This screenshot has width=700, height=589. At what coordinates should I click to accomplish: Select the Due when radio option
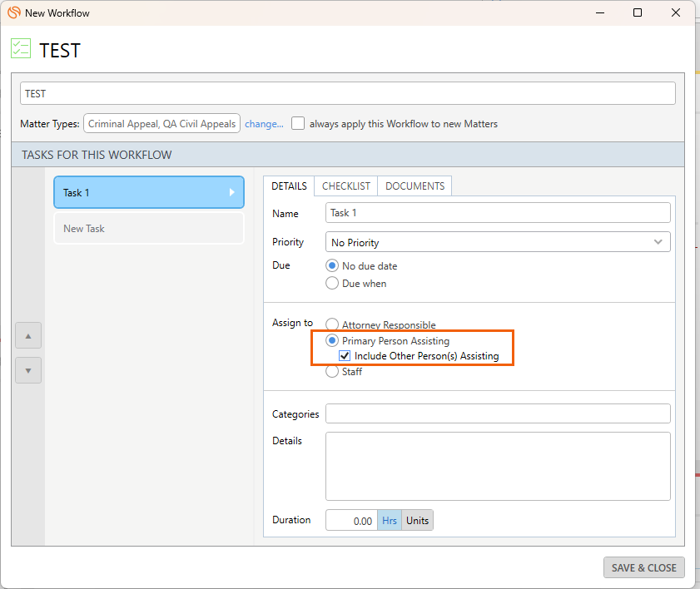(333, 283)
